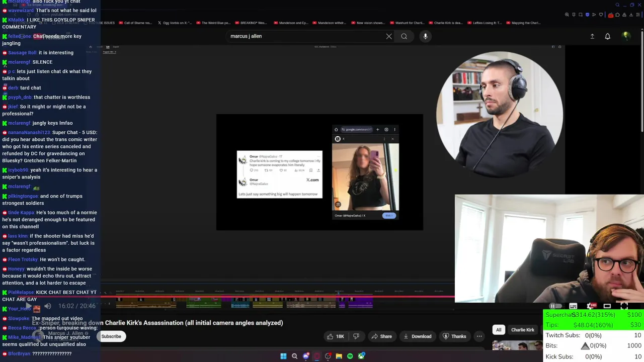Click the Superchats goal row
This screenshot has width=644, height=362.
pos(594,315)
